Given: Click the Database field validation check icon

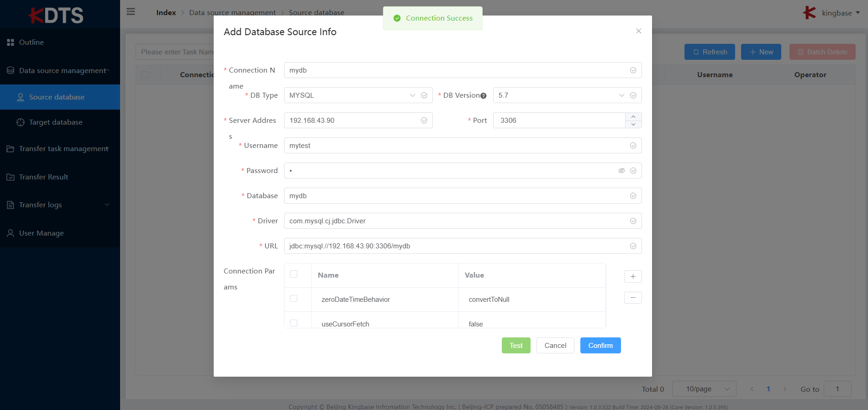Looking at the screenshot, I should pyautogui.click(x=633, y=196).
